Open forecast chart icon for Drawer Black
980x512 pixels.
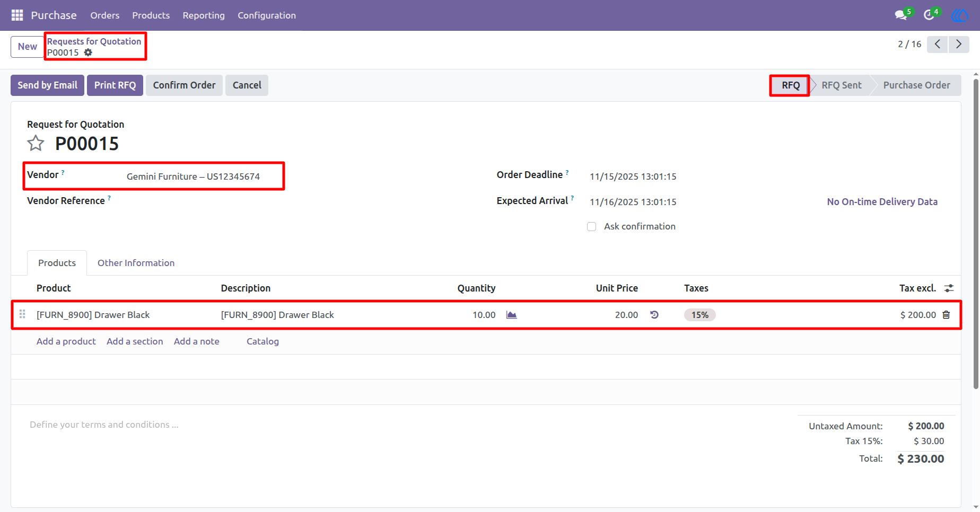coord(511,315)
